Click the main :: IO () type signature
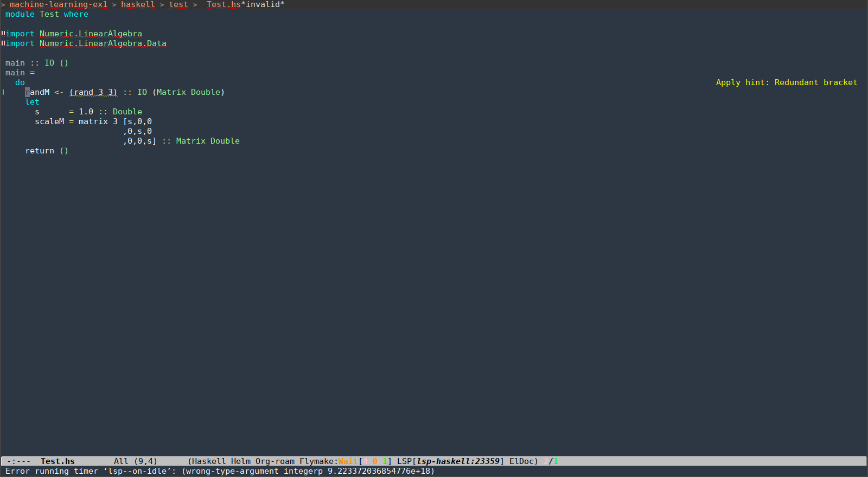This screenshot has width=868, height=477. click(37, 63)
